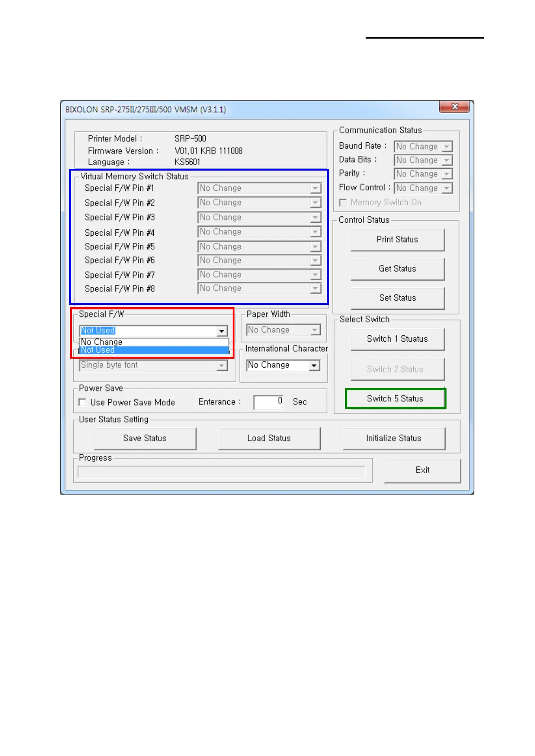This screenshot has height=756, width=535.
Task: Open Special F/W Pin #3 dropdown
Action: pos(259,217)
